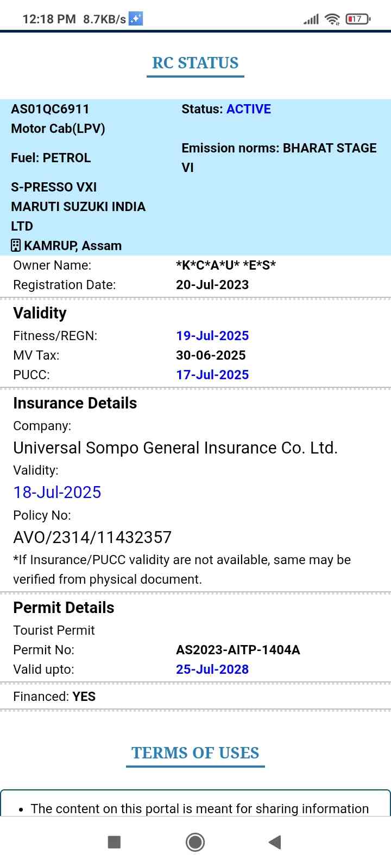Tap permit number AS2023-AITP-1404A

coord(238,650)
